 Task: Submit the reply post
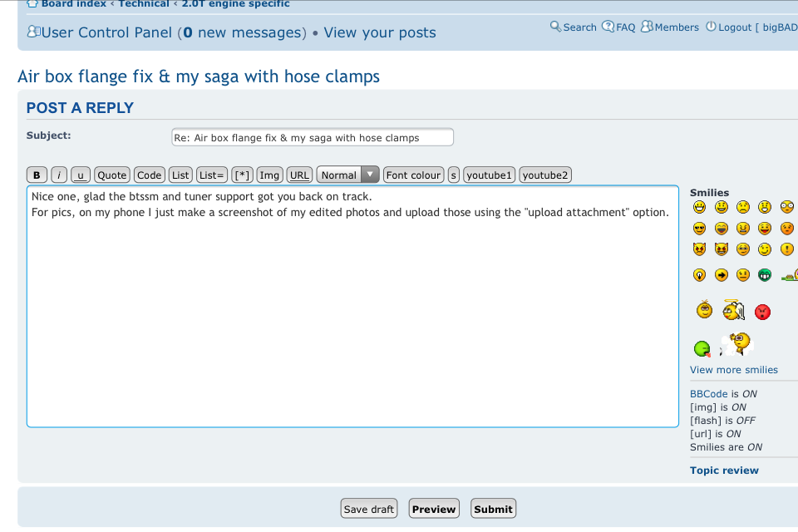click(x=494, y=509)
